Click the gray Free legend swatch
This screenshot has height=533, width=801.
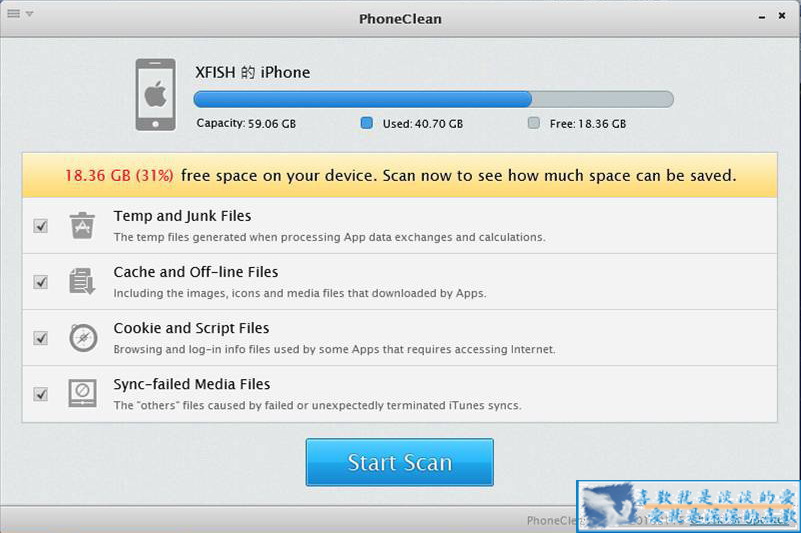pos(533,123)
